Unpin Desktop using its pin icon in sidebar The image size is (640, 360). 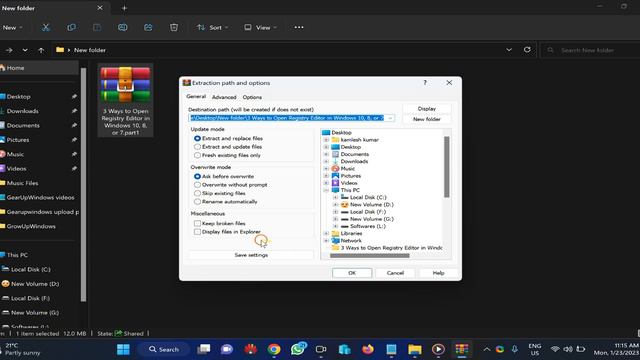[74, 97]
